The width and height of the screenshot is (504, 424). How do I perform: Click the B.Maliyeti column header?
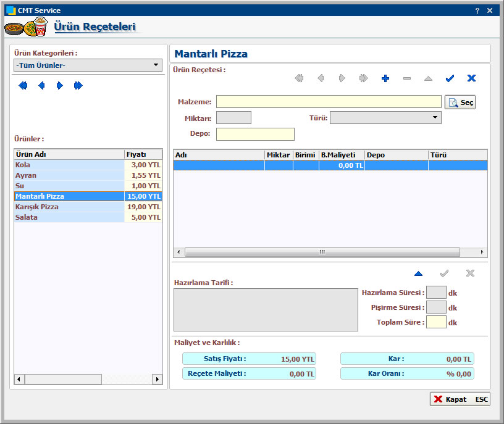341,155
